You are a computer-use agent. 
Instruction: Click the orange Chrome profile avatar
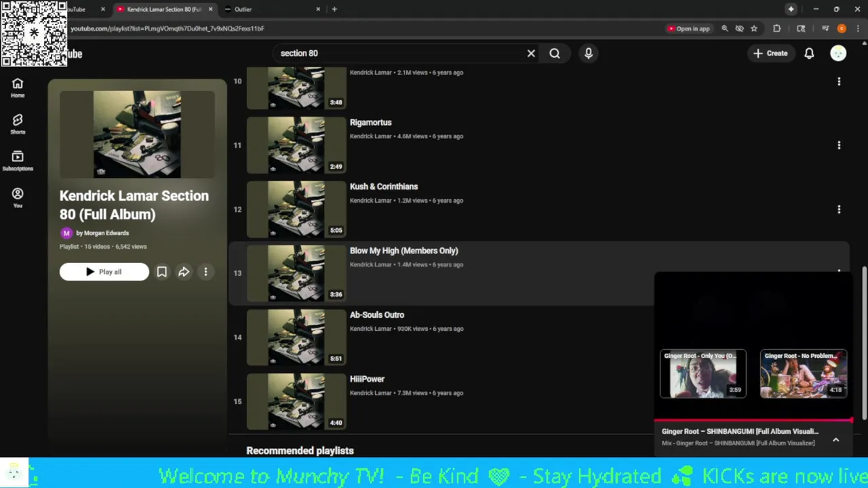pos(842,28)
